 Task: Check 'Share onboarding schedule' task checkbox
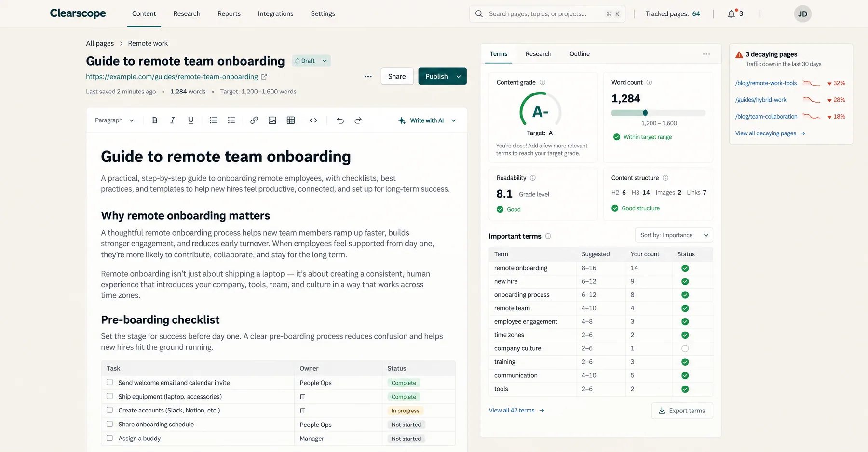coord(109,424)
